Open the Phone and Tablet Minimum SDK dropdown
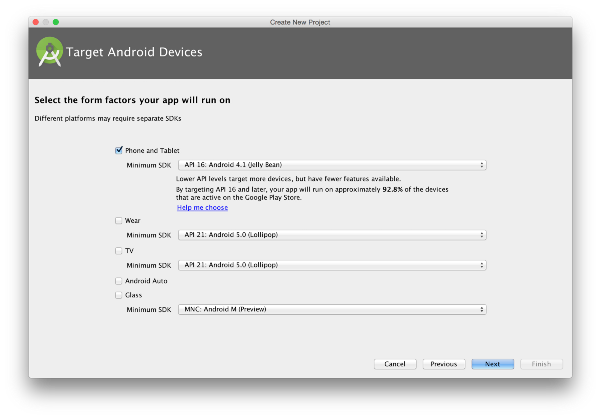The width and height of the screenshot is (600, 417). click(x=332, y=165)
